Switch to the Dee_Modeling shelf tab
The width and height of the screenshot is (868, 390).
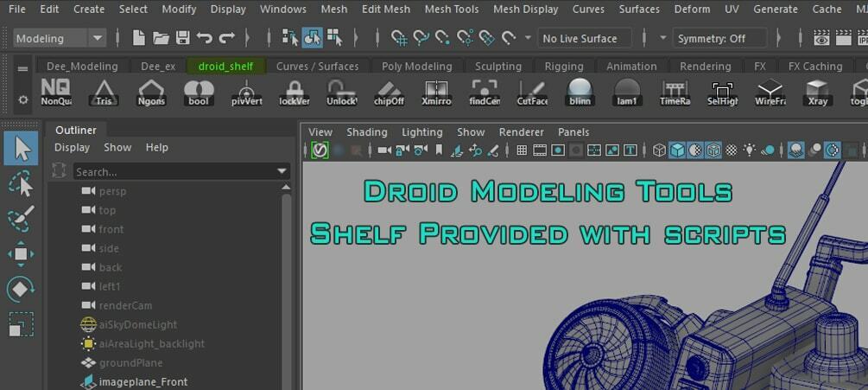tap(82, 67)
